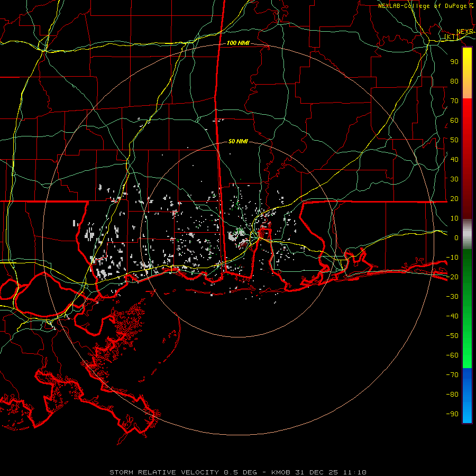This screenshot has width=476, height=476.
Task: Click the -30 value on velocity scale
Action: (452, 297)
